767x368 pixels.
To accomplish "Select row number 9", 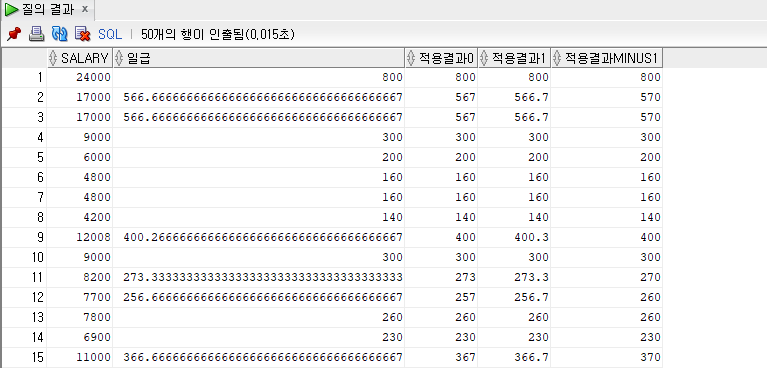I will [24, 237].
